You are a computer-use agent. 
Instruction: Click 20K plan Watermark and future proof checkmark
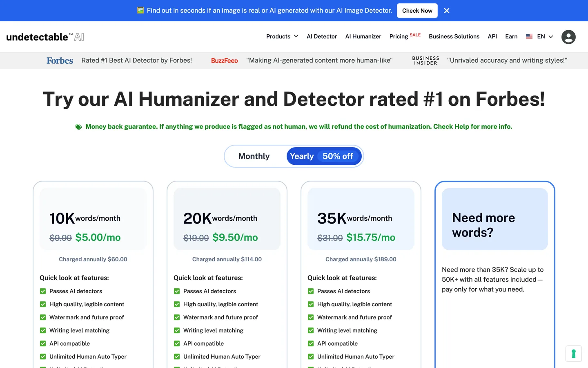[x=177, y=317]
